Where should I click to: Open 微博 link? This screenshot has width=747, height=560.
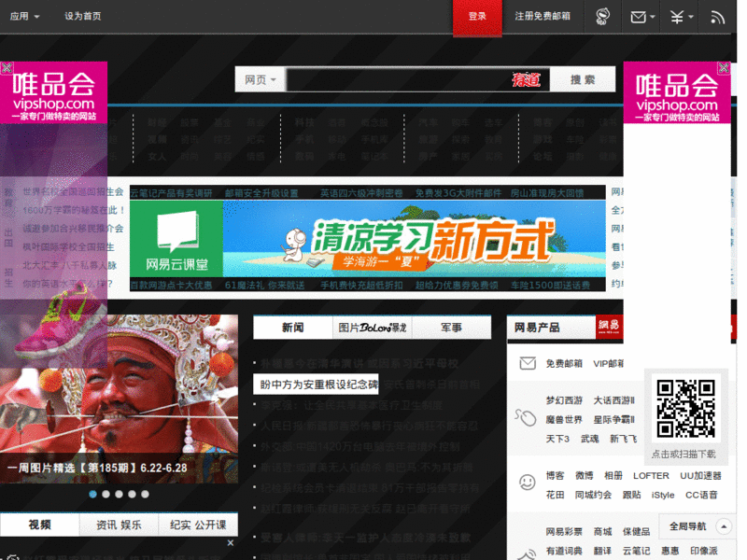coord(585,475)
